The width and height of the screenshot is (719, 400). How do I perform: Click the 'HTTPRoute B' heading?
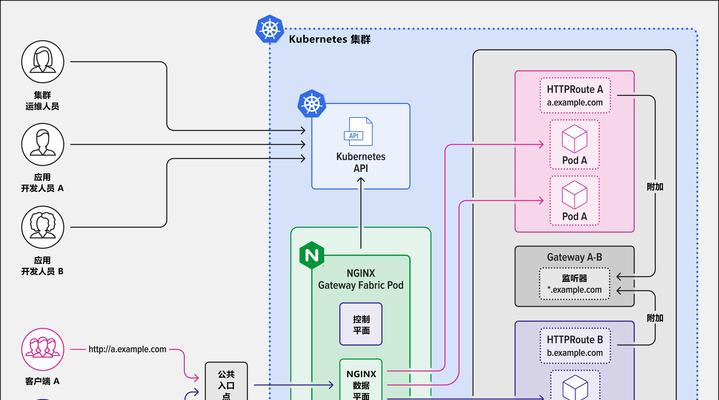click(x=575, y=340)
